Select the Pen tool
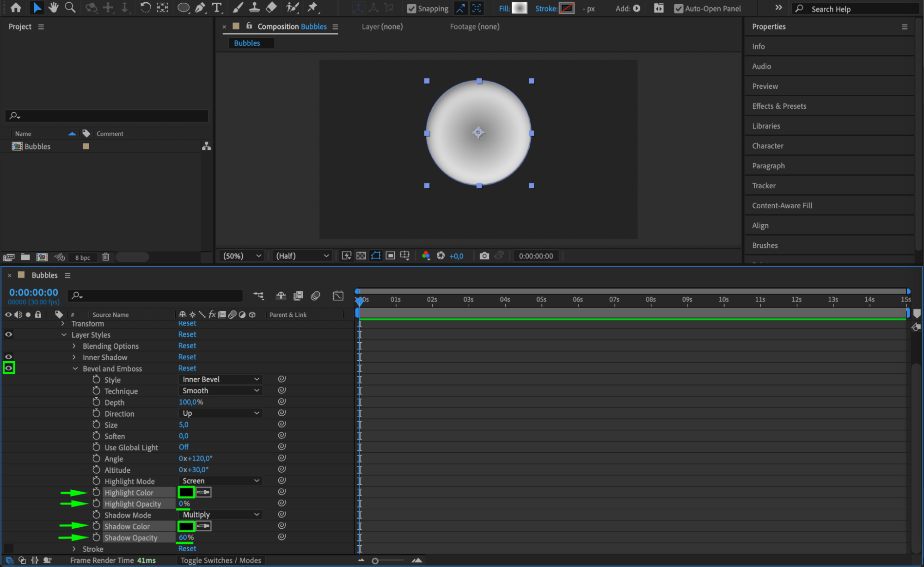Image resolution: width=924 pixels, height=567 pixels. [x=200, y=7]
